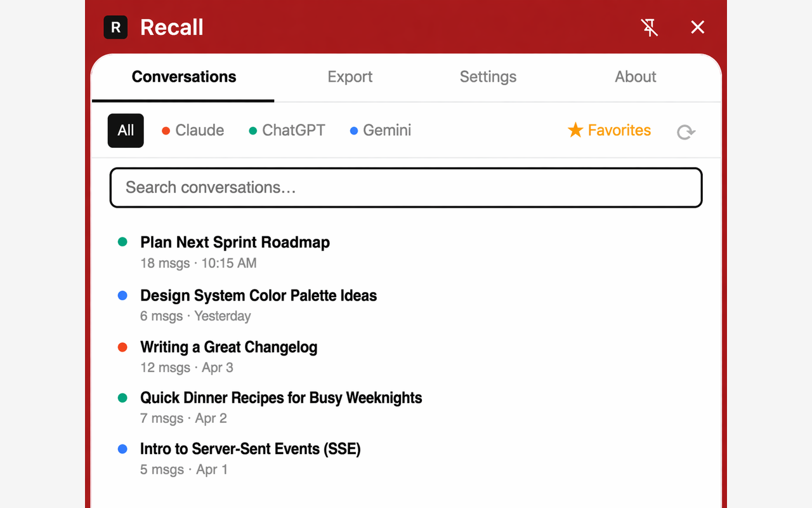Open the Plan Next Sprint Roadmap conversation

(x=235, y=242)
